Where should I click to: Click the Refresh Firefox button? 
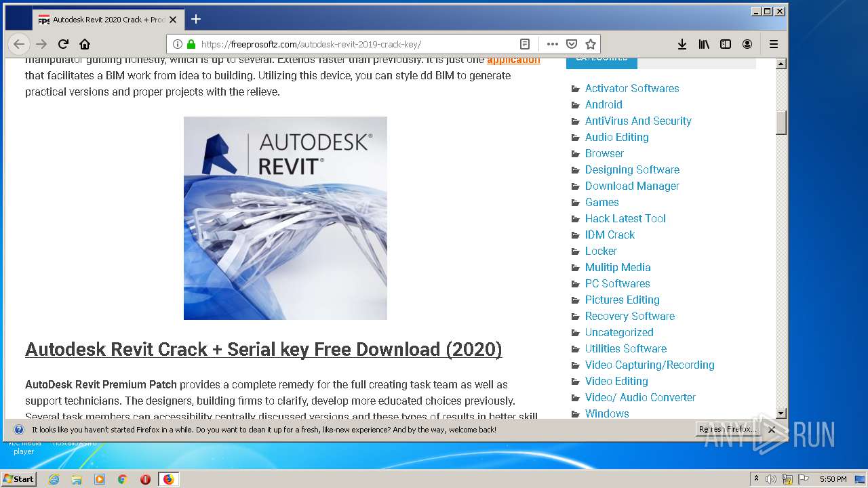point(727,430)
